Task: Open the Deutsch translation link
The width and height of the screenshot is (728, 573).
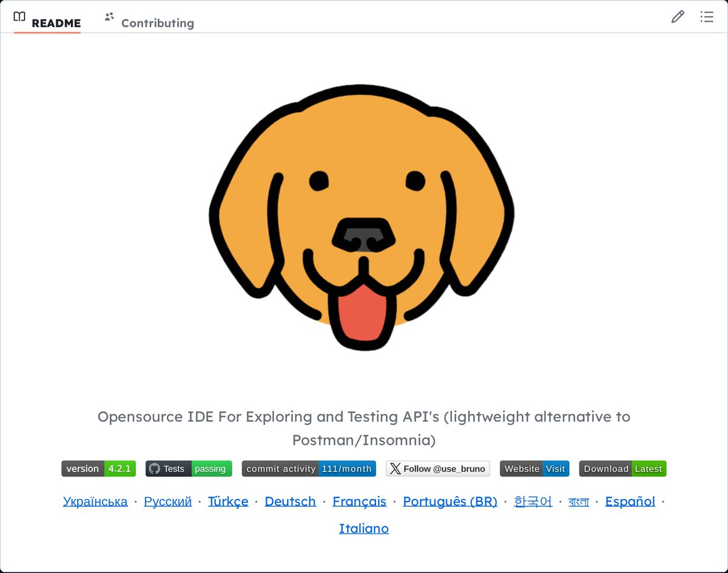Action: pyautogui.click(x=291, y=501)
